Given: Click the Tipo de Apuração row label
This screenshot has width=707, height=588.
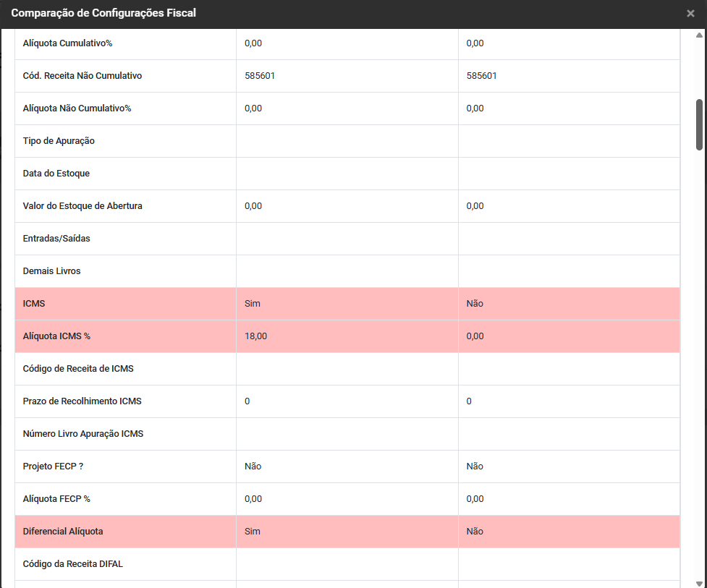Looking at the screenshot, I should tap(59, 141).
